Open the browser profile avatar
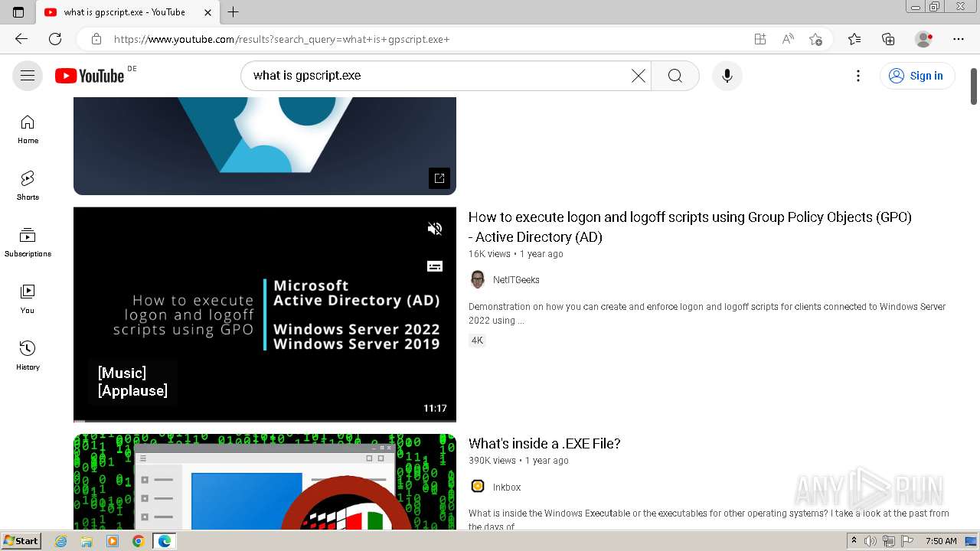980x551 pixels. 924,39
